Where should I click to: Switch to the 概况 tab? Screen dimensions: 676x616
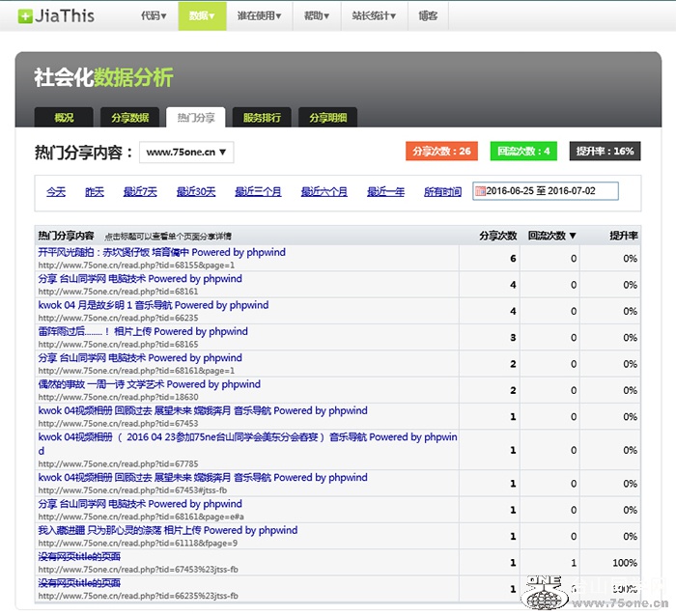[x=64, y=118]
